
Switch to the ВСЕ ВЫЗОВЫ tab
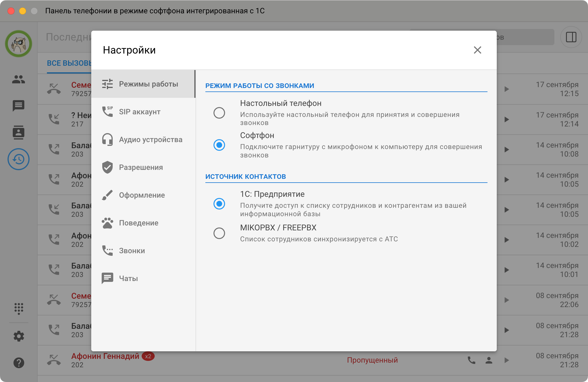(69, 63)
